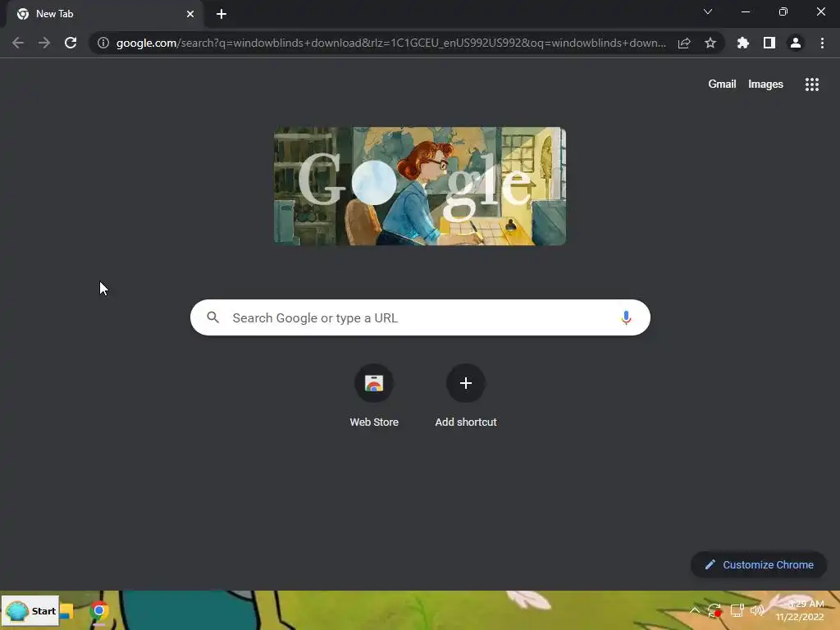840x630 pixels.
Task: Open the Web Store shortcut icon
Action: point(374,383)
